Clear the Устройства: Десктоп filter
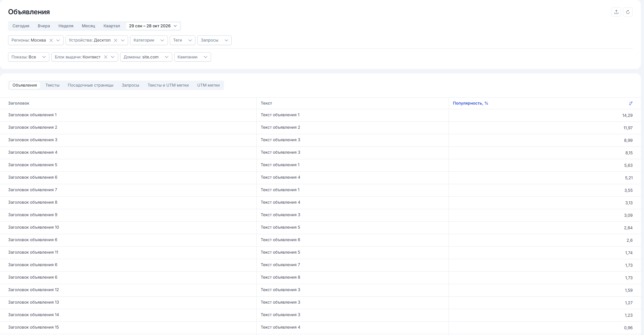The image size is (644, 335). (116, 40)
